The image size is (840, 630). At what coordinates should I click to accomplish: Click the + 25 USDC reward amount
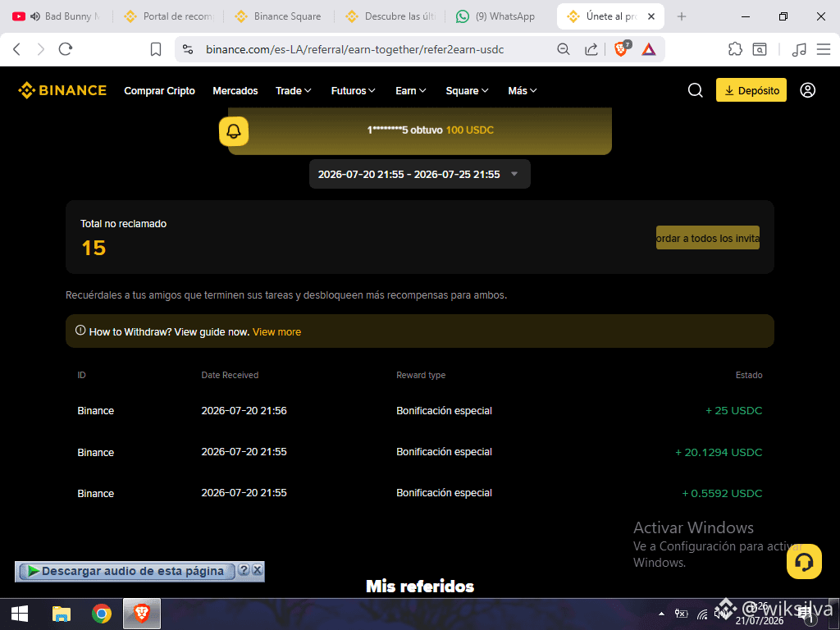[x=734, y=411]
